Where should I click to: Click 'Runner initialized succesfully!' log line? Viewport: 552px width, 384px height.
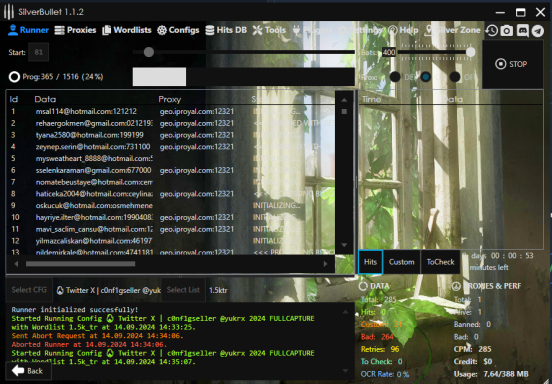75,310
